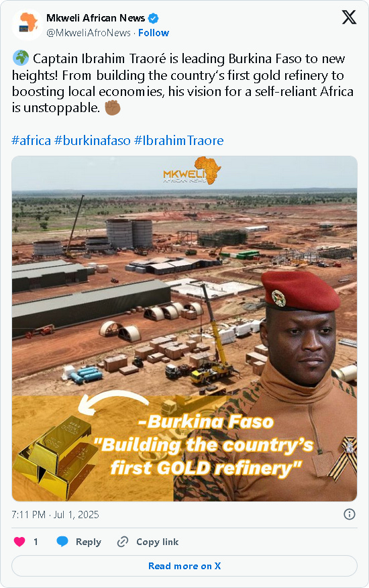Like the post with heart icon
Viewport: 369px width, 588px height.
pos(19,542)
